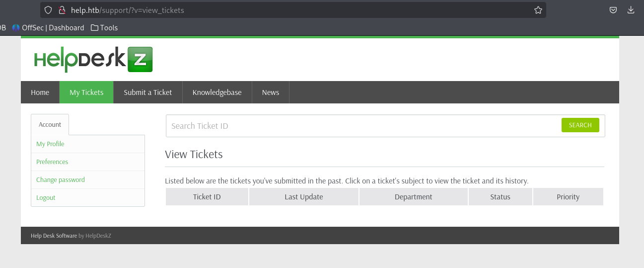Go to the Home menu item
The image size is (644, 268).
(x=40, y=92)
